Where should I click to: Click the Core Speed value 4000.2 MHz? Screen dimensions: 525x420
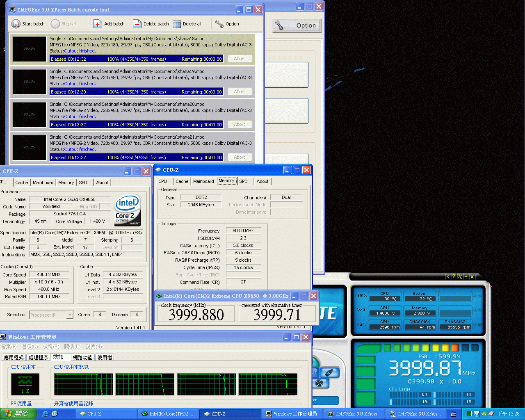point(49,275)
